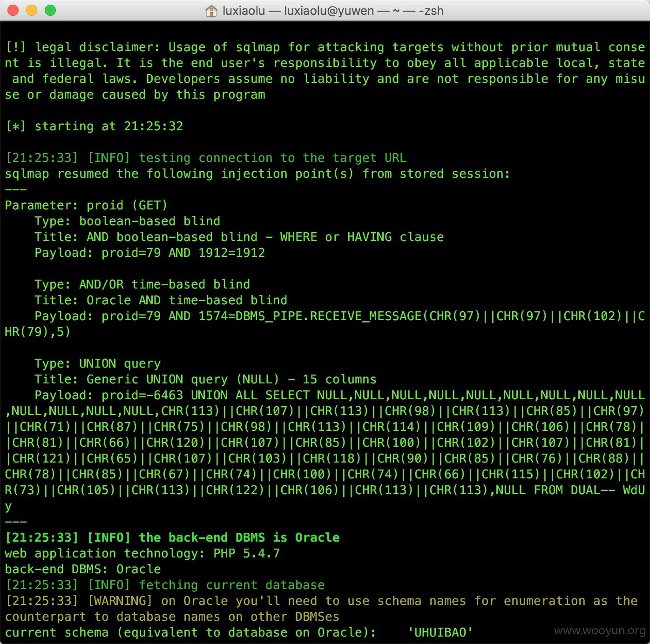Click the '[WARNING] on Oracle' warning line
The width and height of the screenshot is (650, 644).
pos(321,601)
